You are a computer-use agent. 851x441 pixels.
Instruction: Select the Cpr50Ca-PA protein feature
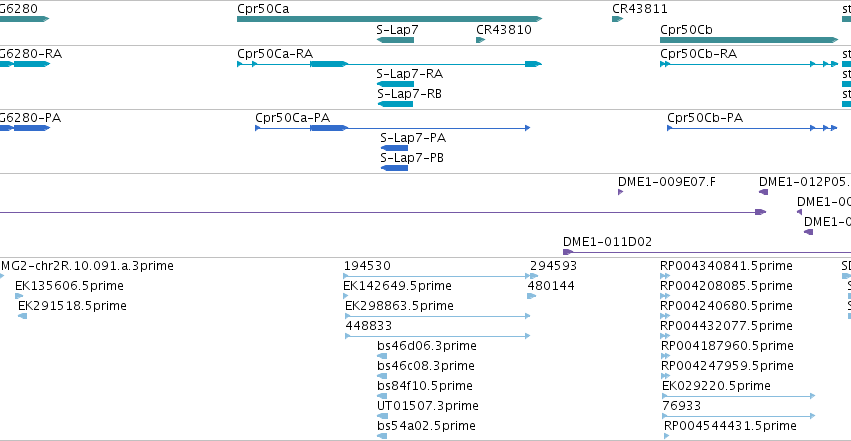393,128
